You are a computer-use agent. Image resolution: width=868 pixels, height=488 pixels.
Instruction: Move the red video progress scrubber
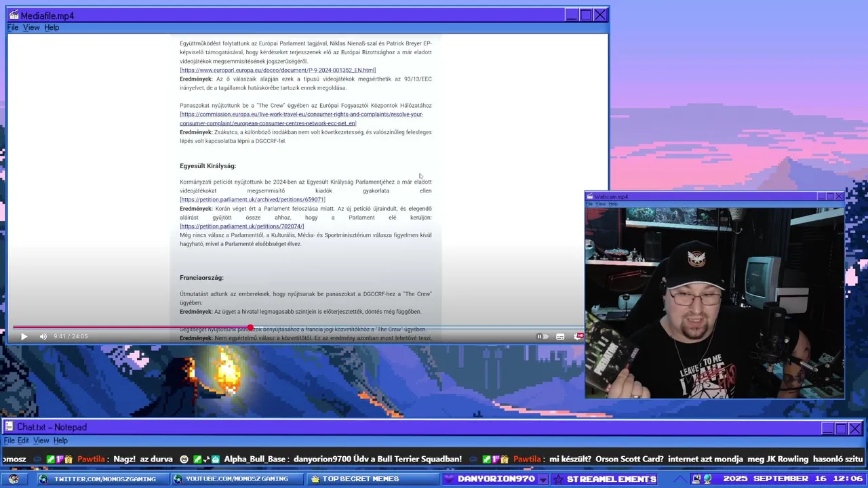click(250, 328)
